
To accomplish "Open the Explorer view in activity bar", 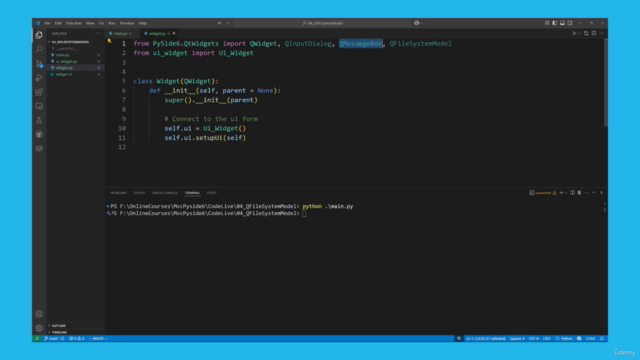I will (x=39, y=36).
